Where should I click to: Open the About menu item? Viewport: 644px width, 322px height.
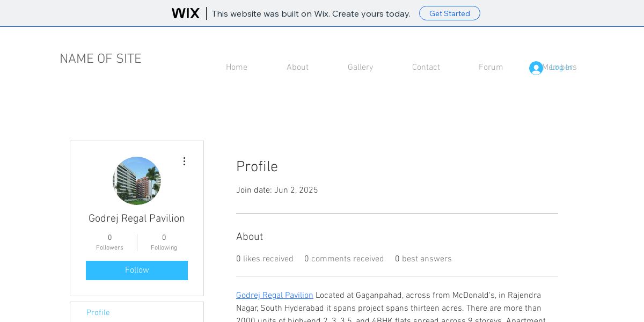point(297,68)
